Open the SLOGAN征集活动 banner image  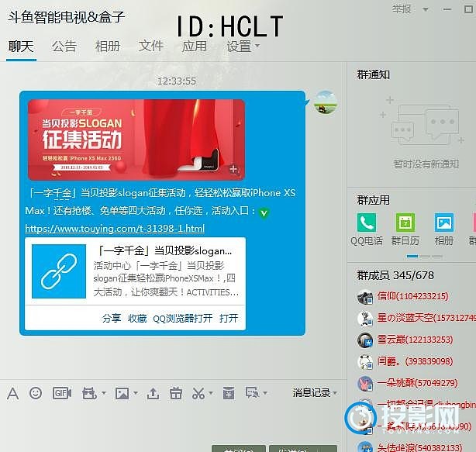136,140
